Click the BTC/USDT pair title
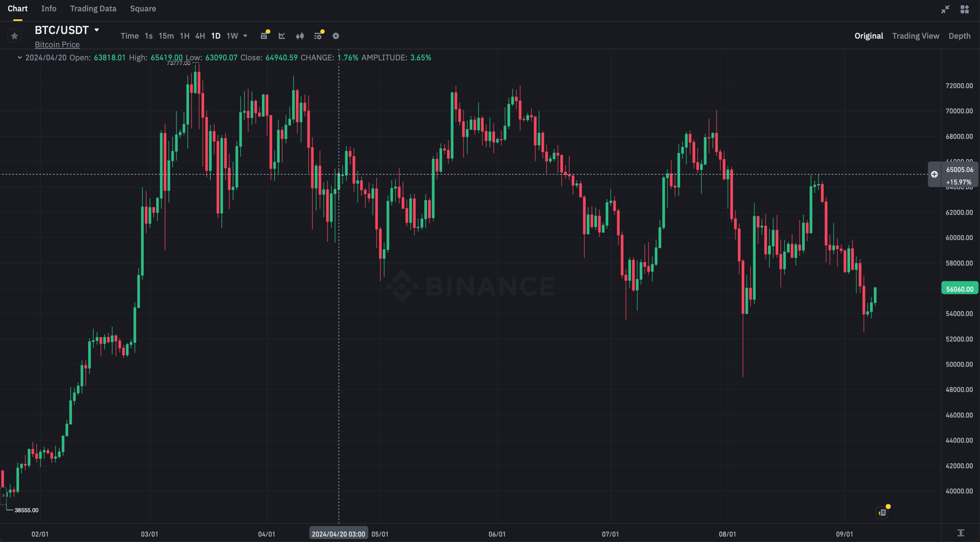This screenshot has height=542, width=980. pos(62,30)
